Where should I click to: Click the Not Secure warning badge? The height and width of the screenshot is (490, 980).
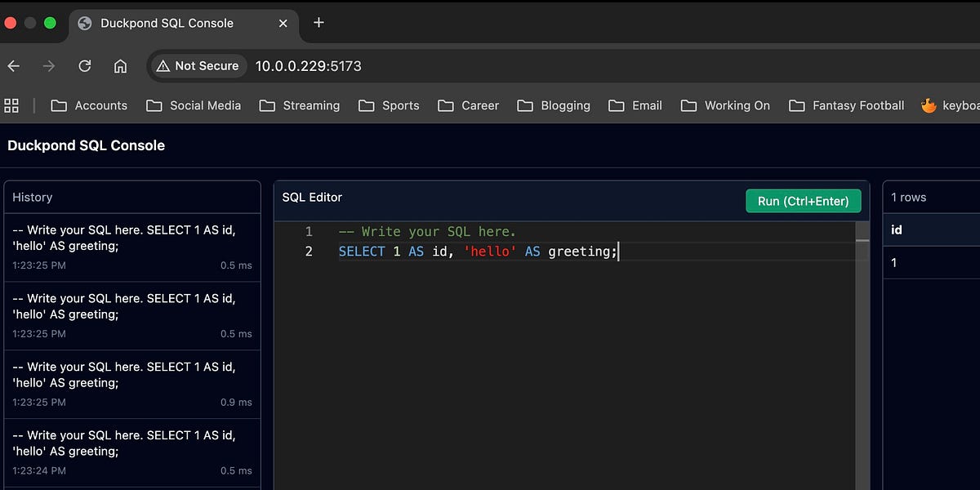click(198, 66)
